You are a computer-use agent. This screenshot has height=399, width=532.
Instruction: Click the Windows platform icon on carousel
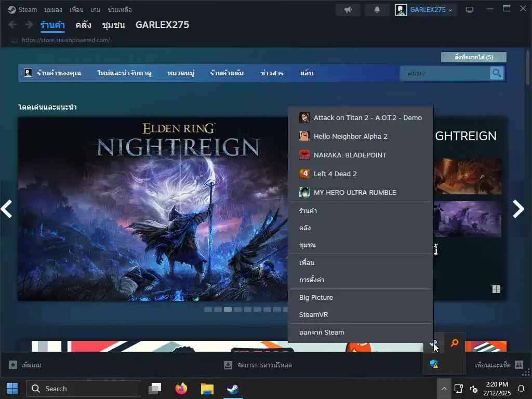pyautogui.click(x=496, y=289)
